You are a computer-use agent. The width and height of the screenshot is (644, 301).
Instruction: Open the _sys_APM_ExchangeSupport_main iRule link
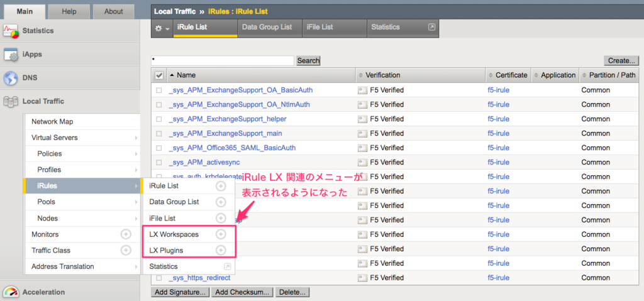coord(225,133)
